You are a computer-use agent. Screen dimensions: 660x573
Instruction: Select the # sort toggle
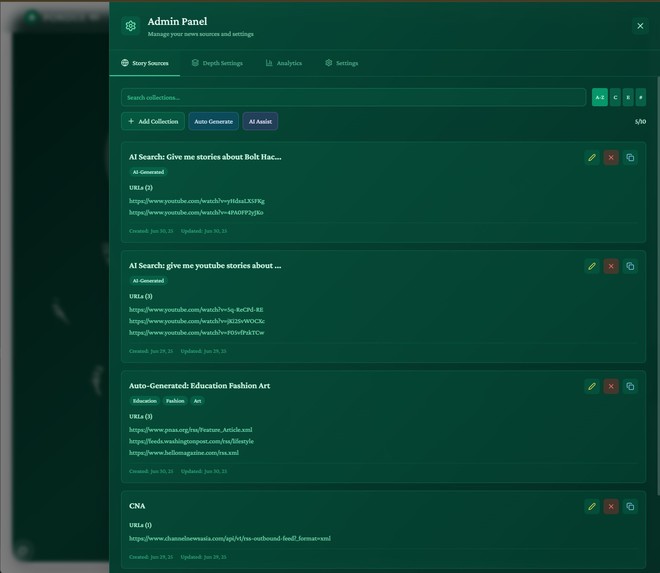click(x=641, y=97)
